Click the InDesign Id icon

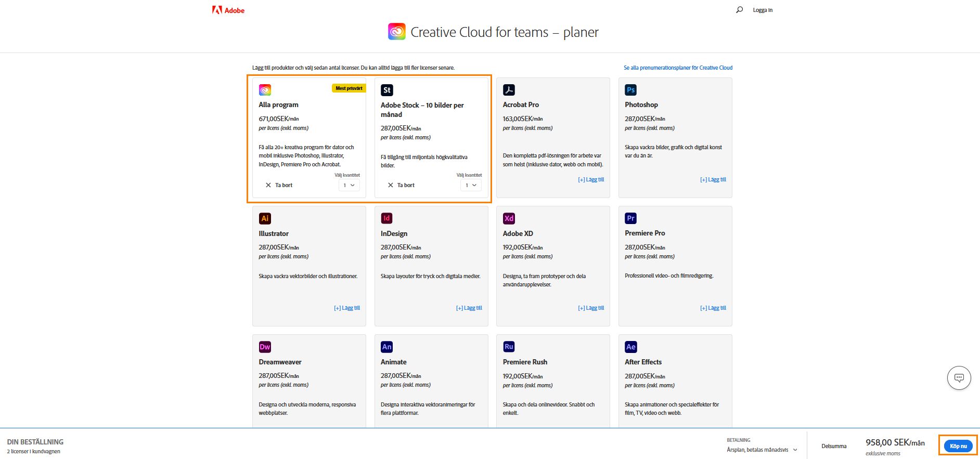tap(386, 218)
